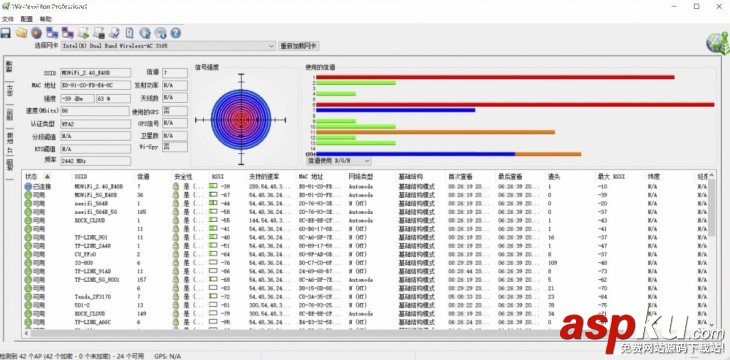730x360 pixels.
Task: Select the TP-LINK_5G_9001 network row
Action: 366,280
